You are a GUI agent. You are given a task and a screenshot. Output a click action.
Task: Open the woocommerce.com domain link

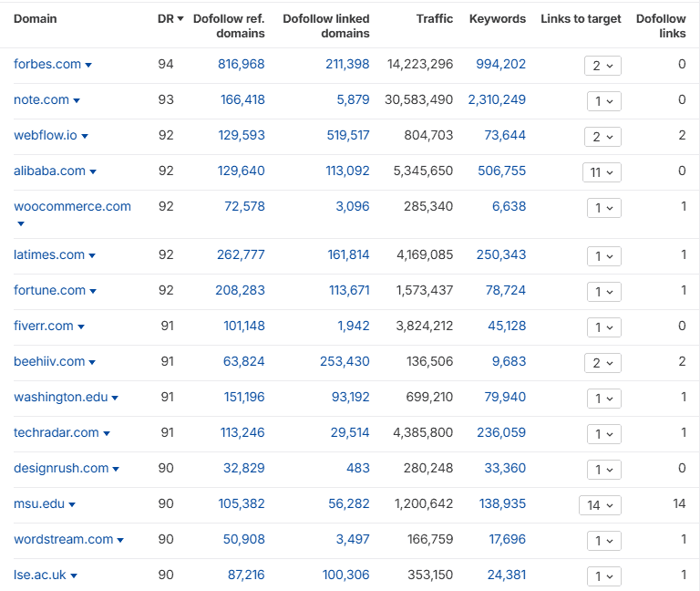[72, 206]
